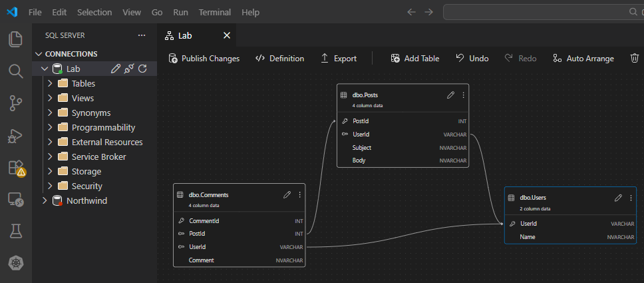This screenshot has width=644, height=283.
Task: Expand the Northwind connection node
Action: (x=45, y=200)
